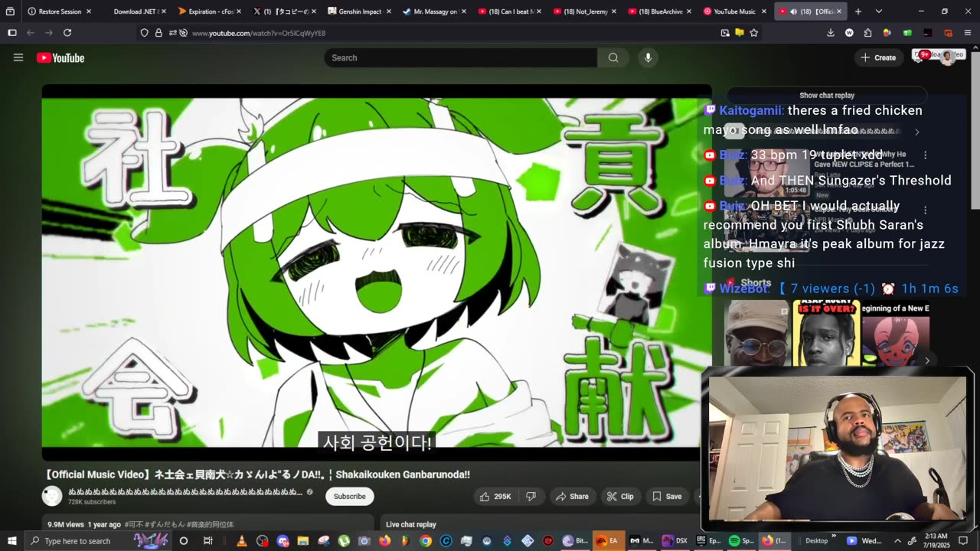Open Task View on the taskbar
Screen dimensions: 980x551
click(207, 541)
